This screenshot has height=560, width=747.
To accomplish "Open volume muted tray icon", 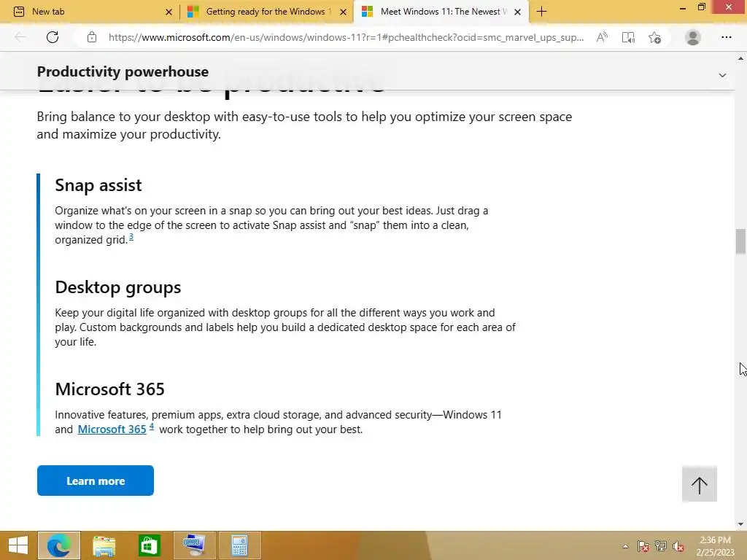I will click(x=678, y=546).
